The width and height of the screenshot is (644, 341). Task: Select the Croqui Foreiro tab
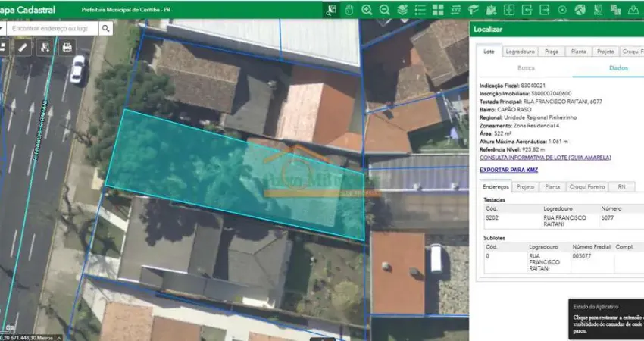(587, 187)
